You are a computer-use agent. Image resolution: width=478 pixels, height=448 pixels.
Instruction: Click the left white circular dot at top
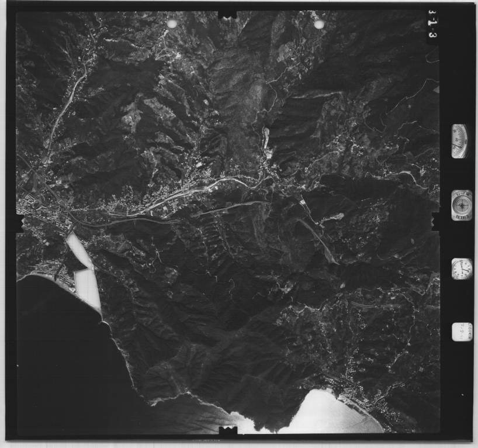(x=172, y=23)
